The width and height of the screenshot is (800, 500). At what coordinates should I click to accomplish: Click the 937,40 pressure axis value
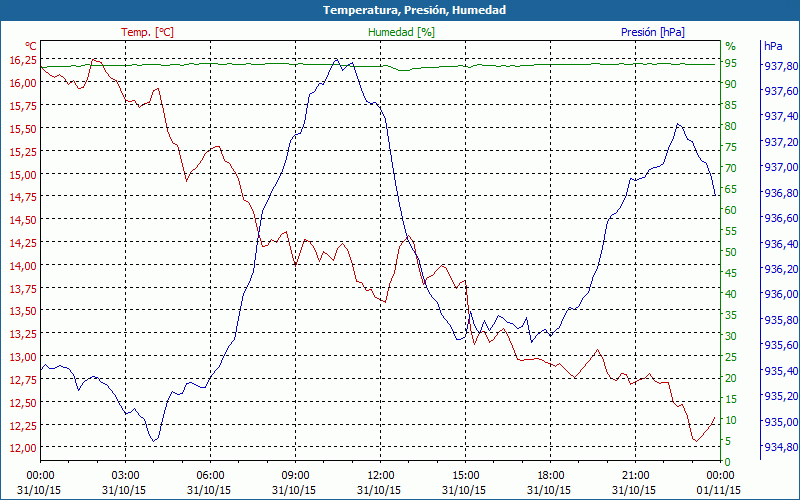(x=781, y=116)
